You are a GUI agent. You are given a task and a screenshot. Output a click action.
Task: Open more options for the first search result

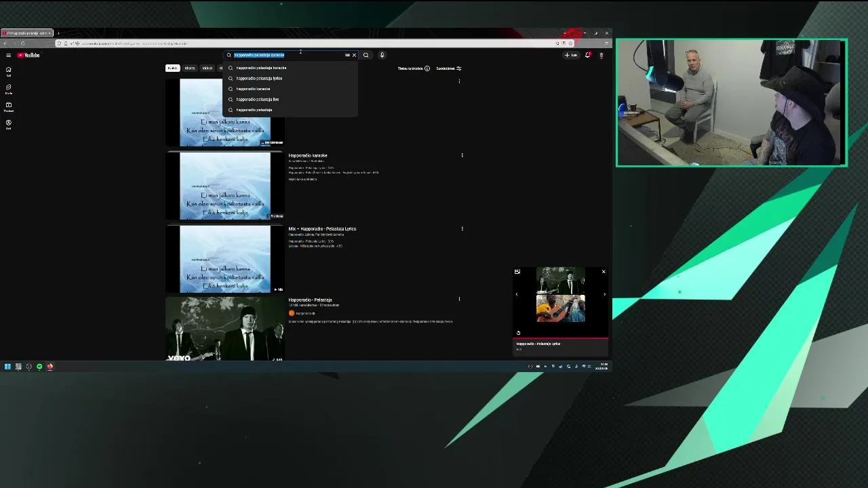[459, 81]
